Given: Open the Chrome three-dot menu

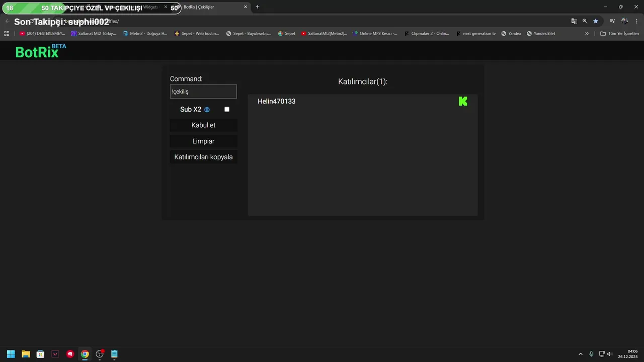Looking at the screenshot, I should (x=635, y=21).
